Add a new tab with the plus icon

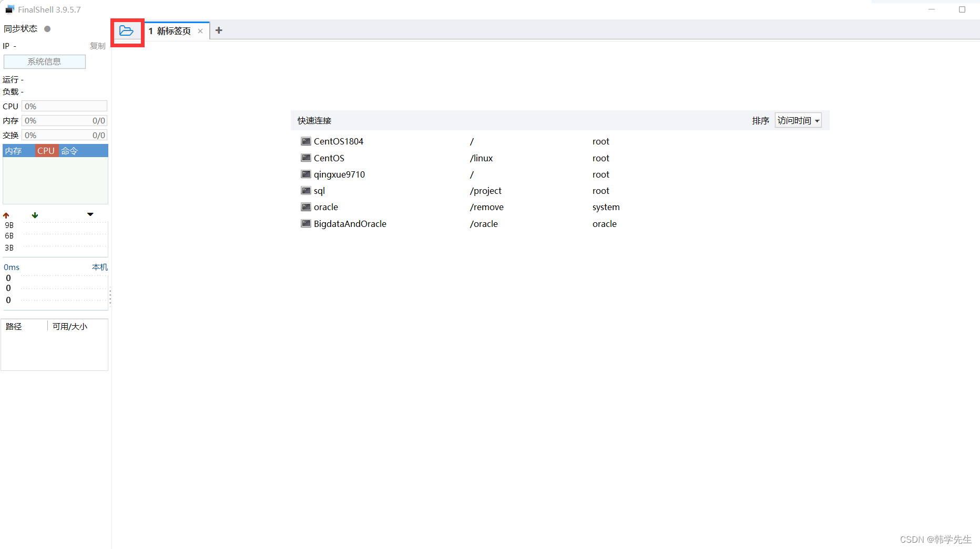coord(219,30)
